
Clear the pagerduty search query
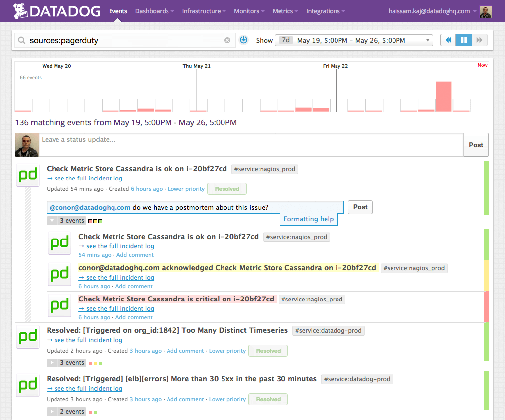(x=227, y=40)
